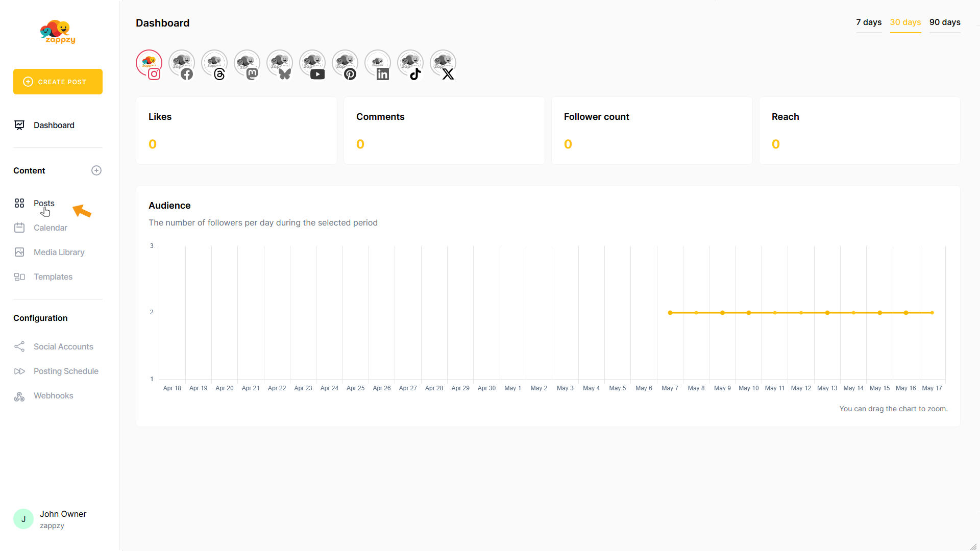Image resolution: width=980 pixels, height=551 pixels.
Task: Click the Dashboard page title
Action: click(x=162, y=23)
